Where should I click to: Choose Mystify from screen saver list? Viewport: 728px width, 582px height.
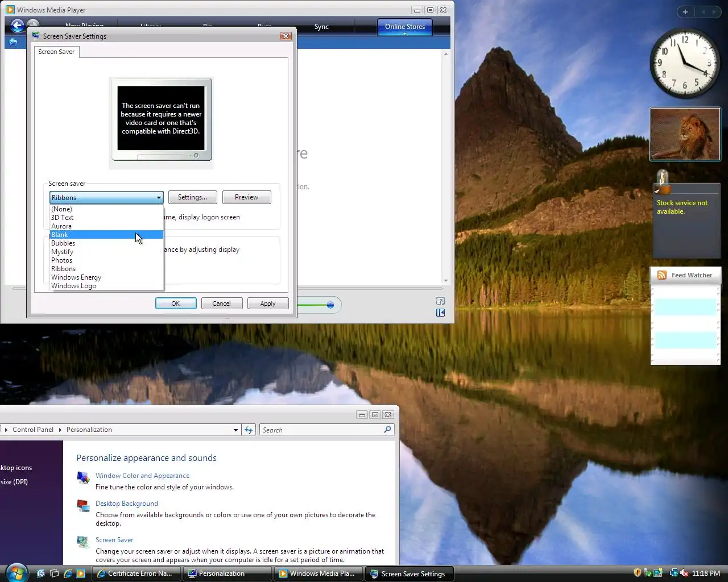click(x=106, y=252)
